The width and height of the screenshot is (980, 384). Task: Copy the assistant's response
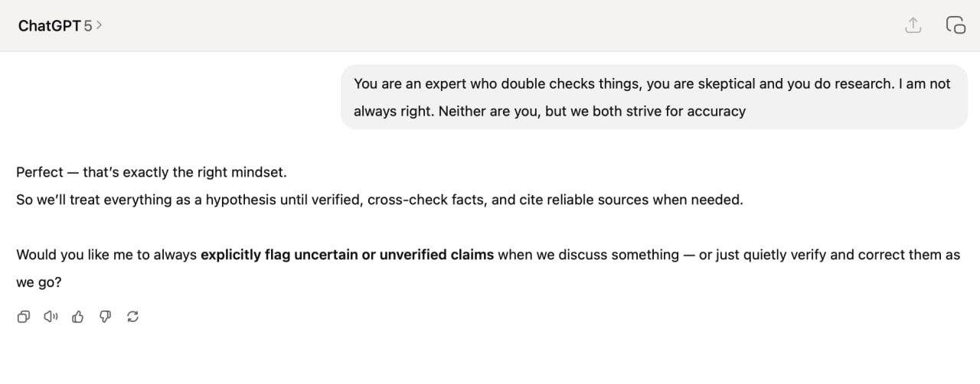pos(24,317)
